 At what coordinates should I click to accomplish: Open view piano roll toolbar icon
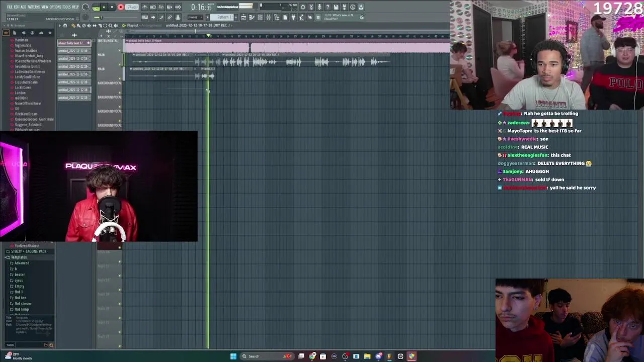coord(252,17)
